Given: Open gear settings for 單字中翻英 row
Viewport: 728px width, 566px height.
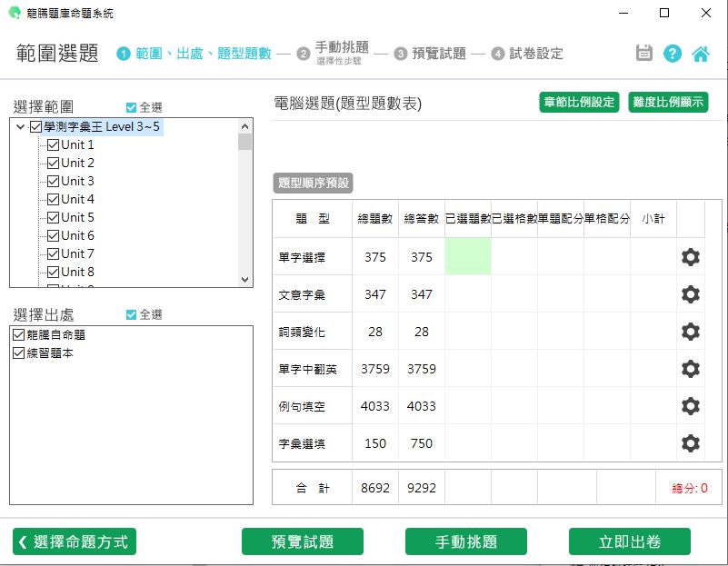Looking at the screenshot, I should 691,369.
